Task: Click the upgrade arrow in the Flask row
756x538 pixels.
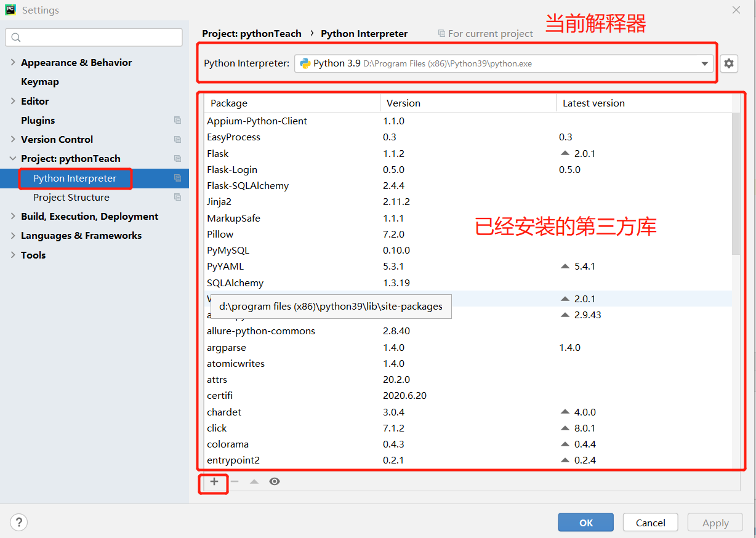Action: pos(565,153)
